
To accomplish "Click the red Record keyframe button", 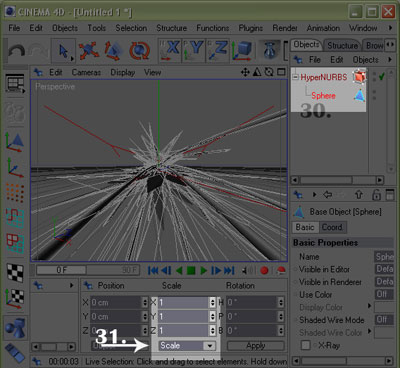I will tap(264, 270).
